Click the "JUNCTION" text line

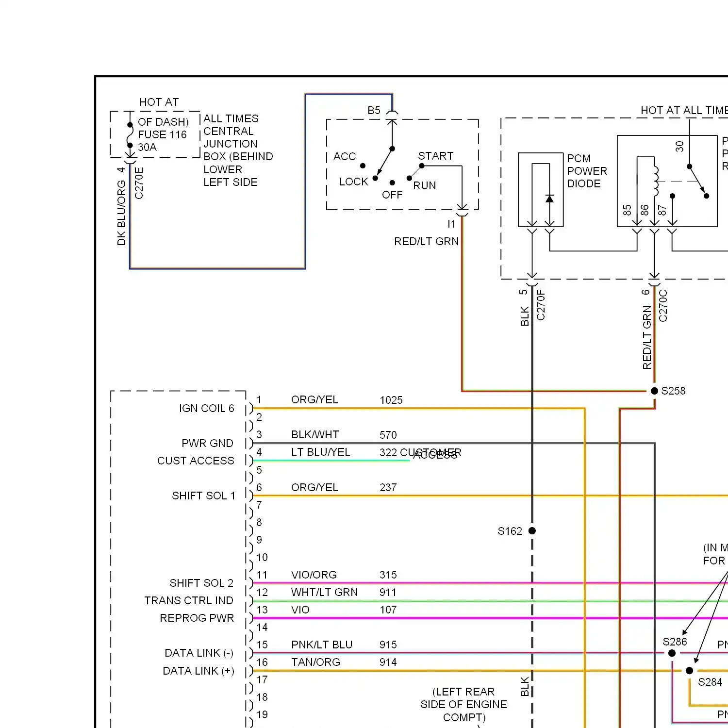[230, 144]
